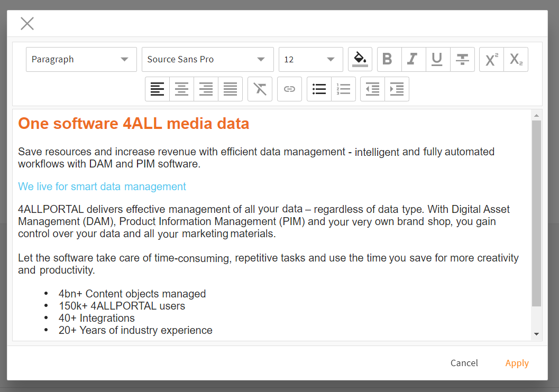Image resolution: width=559 pixels, height=392 pixels.
Task: Apply subscript formatting
Action: tap(516, 60)
